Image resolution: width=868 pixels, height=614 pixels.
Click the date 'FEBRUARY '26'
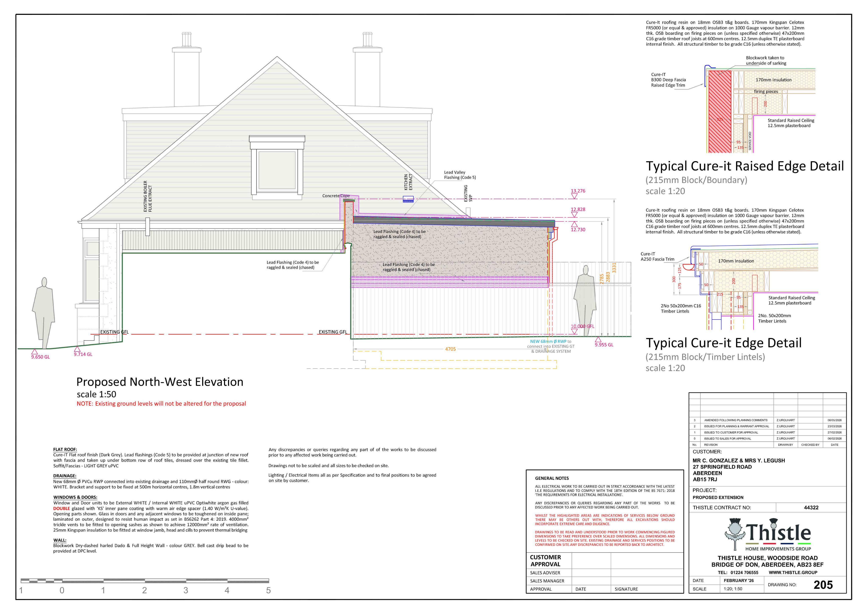click(x=739, y=581)
